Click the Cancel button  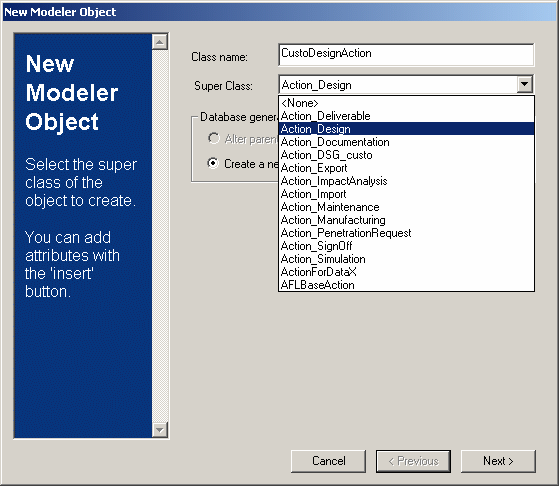point(328,461)
